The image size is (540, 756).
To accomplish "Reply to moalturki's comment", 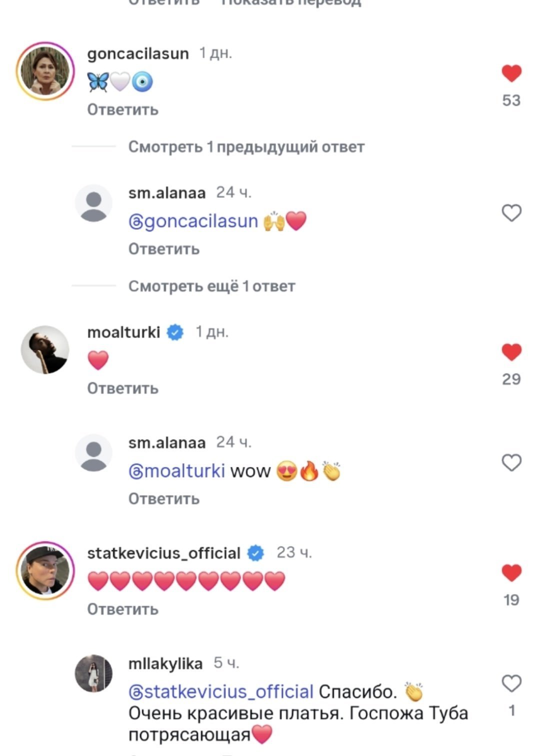I will 122,388.
